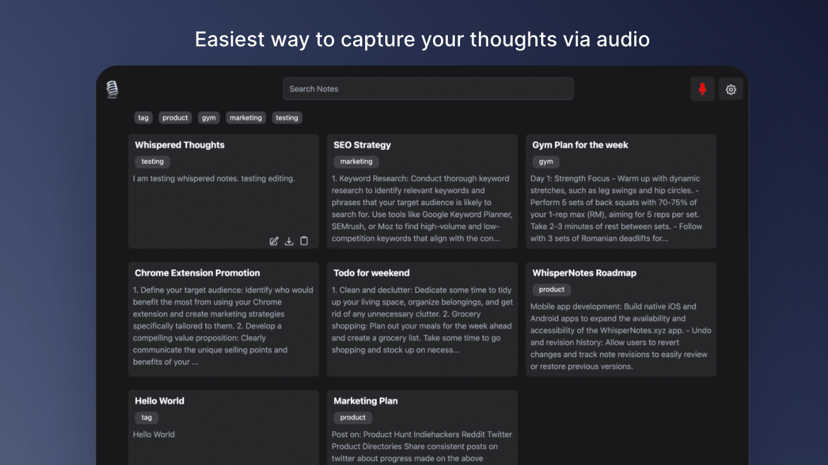Click the marketing tag on SEO Strategy
Screen dimensions: 828x465
[x=356, y=162]
